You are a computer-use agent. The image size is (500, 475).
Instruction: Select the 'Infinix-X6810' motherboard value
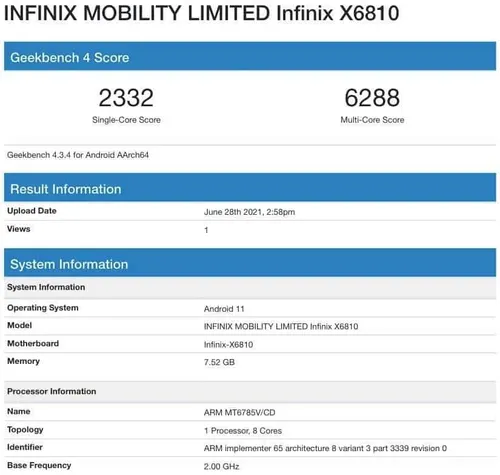(228, 345)
